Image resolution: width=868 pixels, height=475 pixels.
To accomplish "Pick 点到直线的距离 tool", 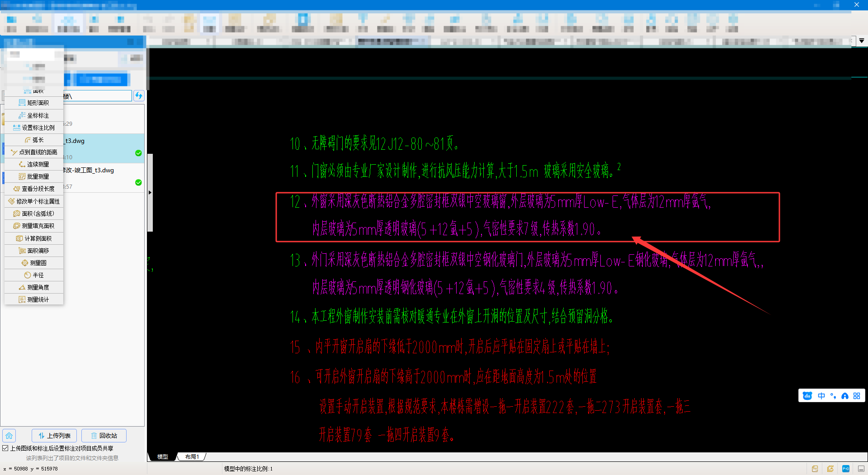I will coord(34,152).
